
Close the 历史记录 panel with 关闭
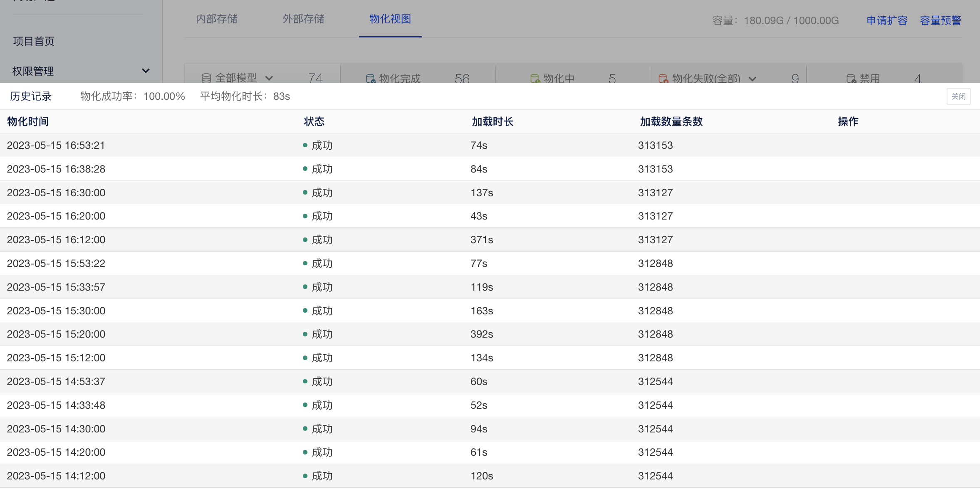(958, 96)
